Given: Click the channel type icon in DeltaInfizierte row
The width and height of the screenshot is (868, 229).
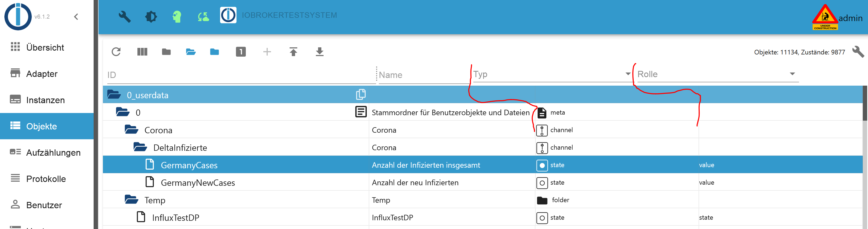Looking at the screenshot, I should tap(542, 148).
